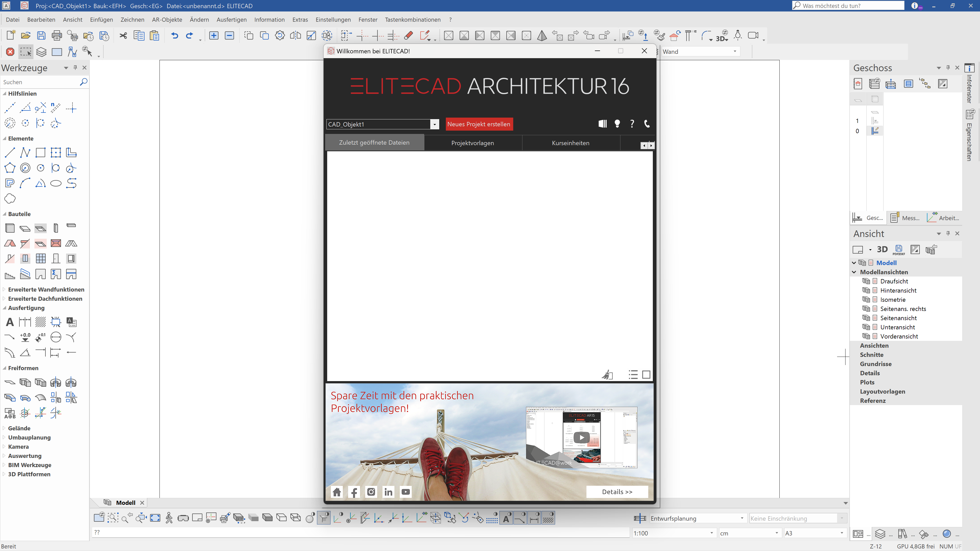Click the Redo arrow icon
Screen dimensions: 980x551
(189, 35)
